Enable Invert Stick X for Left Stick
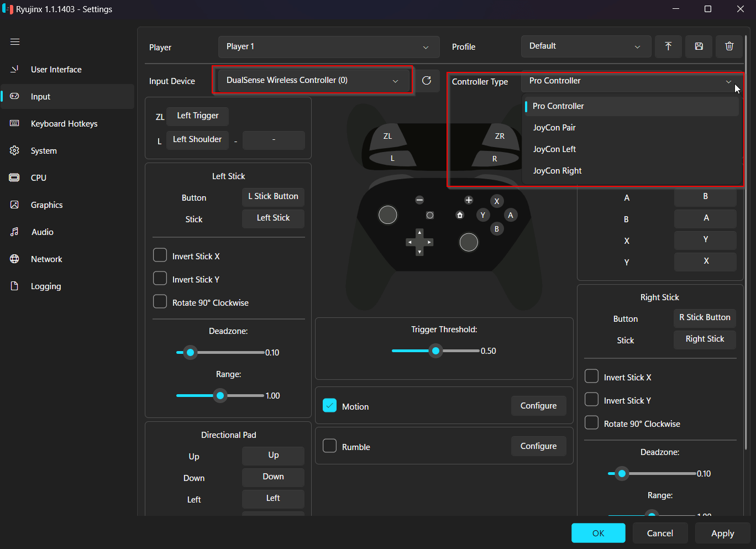This screenshot has height=549, width=756. tap(160, 255)
